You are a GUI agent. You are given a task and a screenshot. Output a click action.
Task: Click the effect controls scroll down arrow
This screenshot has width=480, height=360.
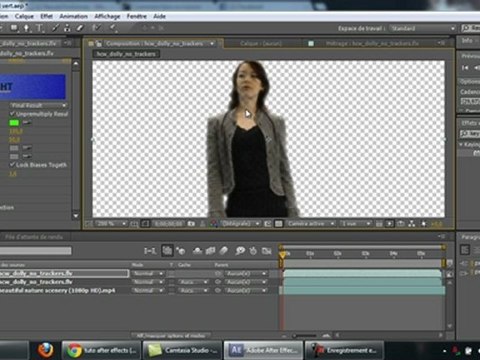76,216
